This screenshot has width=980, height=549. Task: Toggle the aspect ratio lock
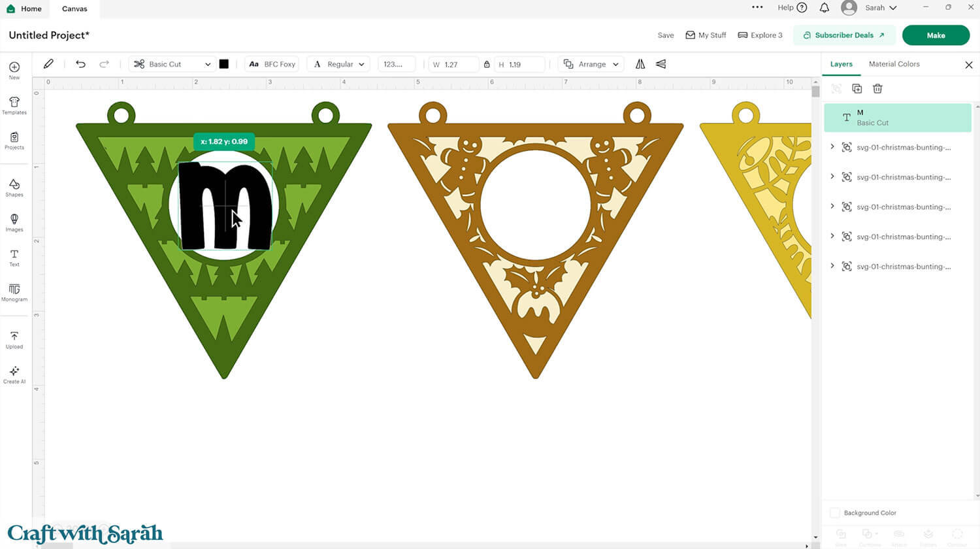coord(487,63)
